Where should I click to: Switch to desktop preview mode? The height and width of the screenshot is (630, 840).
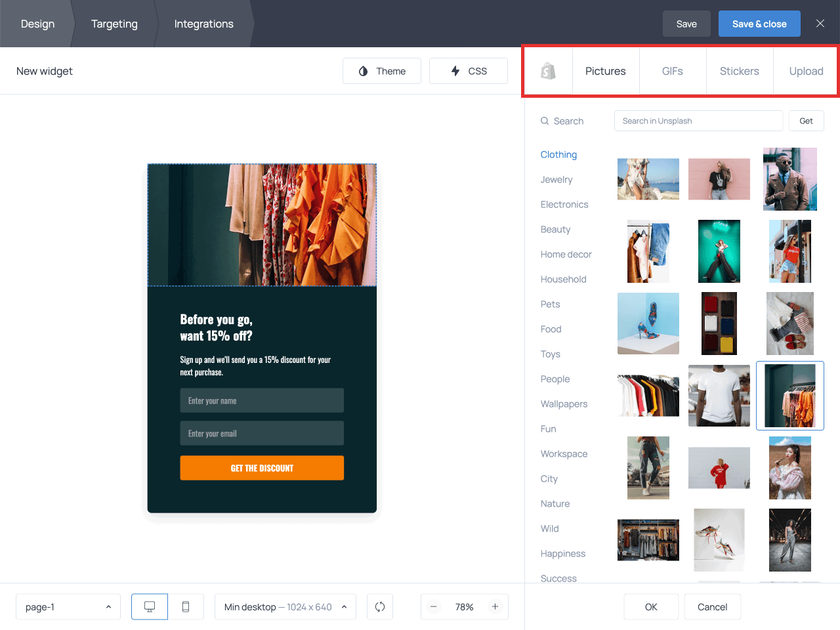click(x=150, y=607)
